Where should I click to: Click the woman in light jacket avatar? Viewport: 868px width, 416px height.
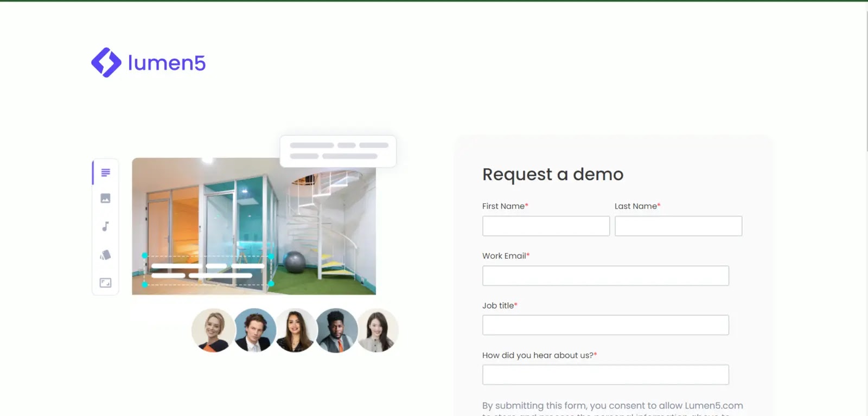click(378, 330)
